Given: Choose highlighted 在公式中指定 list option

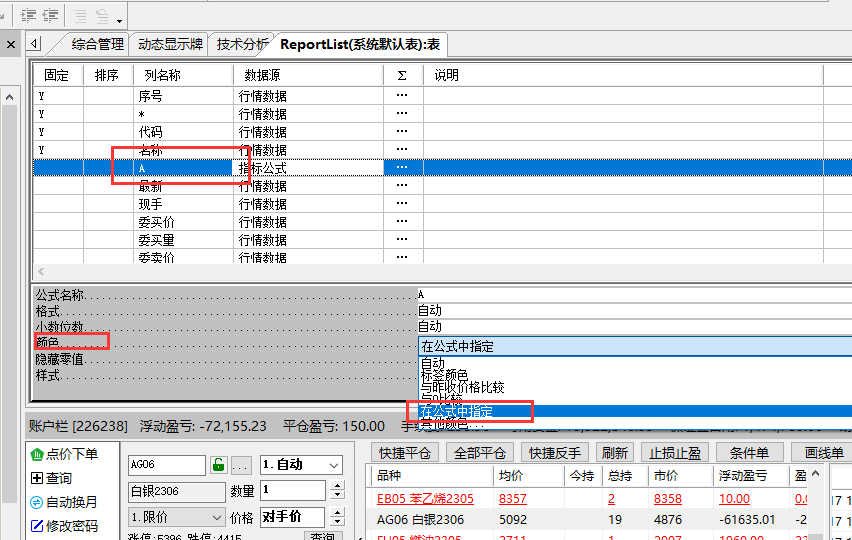Looking at the screenshot, I should click(635, 411).
